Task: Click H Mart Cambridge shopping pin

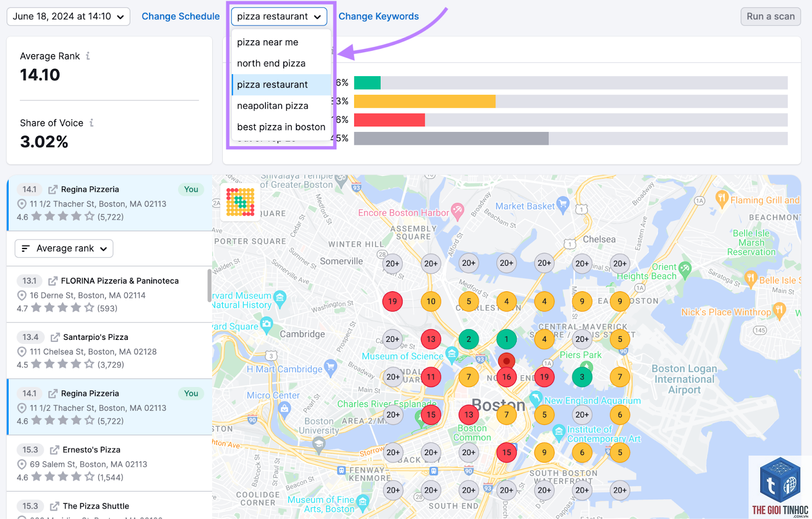Action: tap(331, 367)
